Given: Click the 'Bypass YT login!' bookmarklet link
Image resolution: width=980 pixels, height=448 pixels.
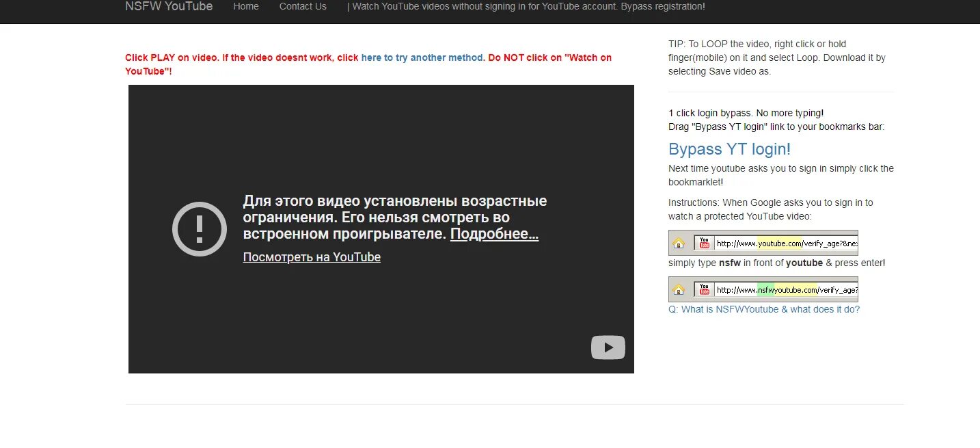Looking at the screenshot, I should coord(729,149).
